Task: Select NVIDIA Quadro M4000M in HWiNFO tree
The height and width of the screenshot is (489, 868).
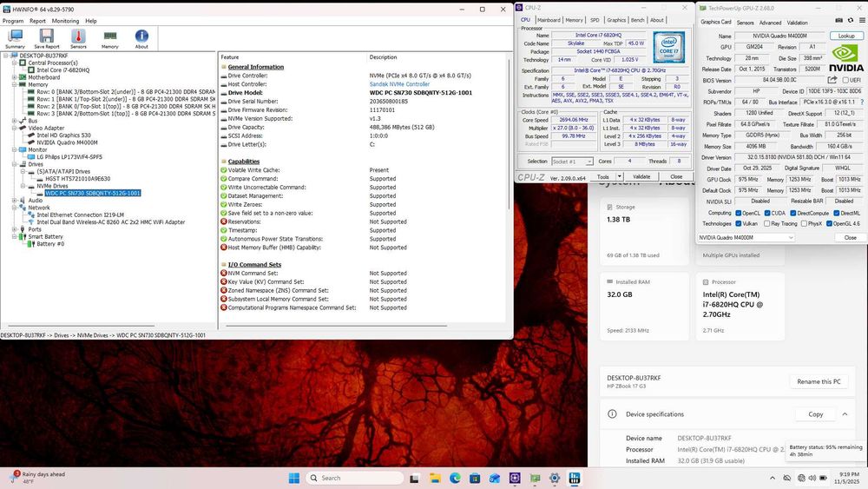Action: (x=67, y=142)
